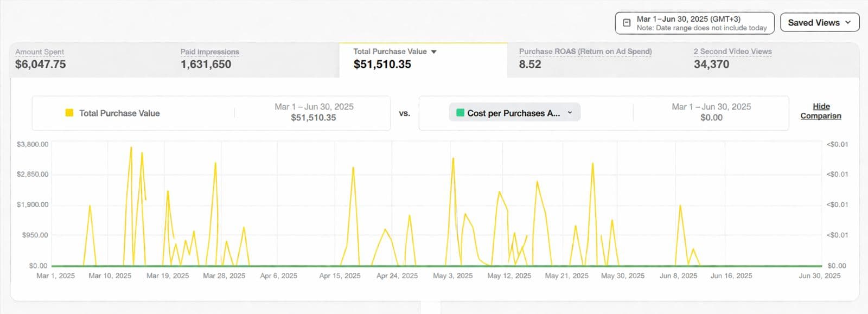Viewport: 868px width, 314px height.
Task: Click the Mar 10, 2025 axis label
Action: pos(110,276)
